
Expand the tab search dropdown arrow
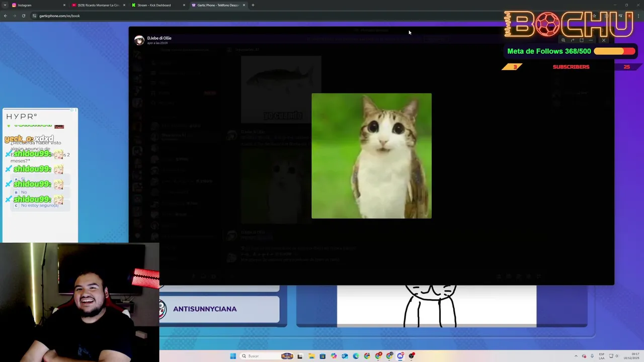[x=5, y=5]
